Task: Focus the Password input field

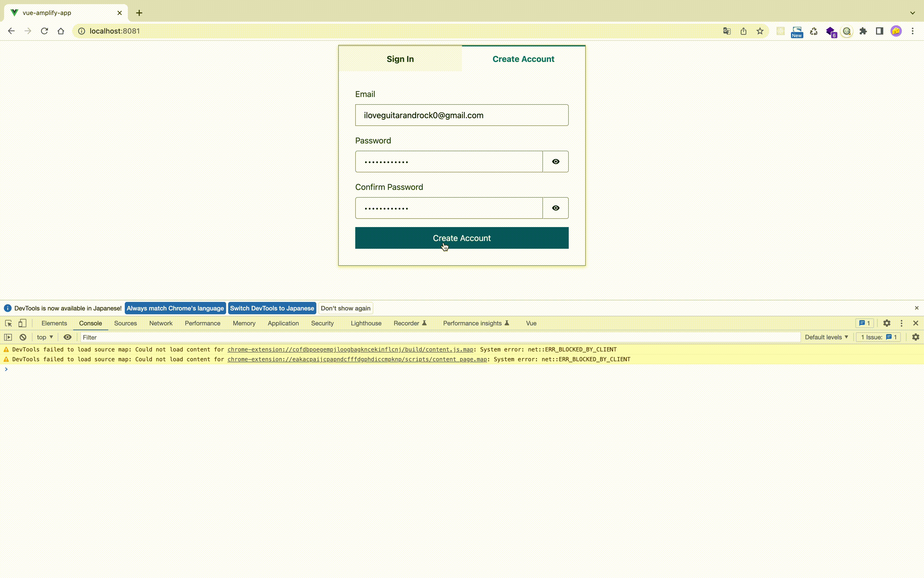Action: coord(449,162)
